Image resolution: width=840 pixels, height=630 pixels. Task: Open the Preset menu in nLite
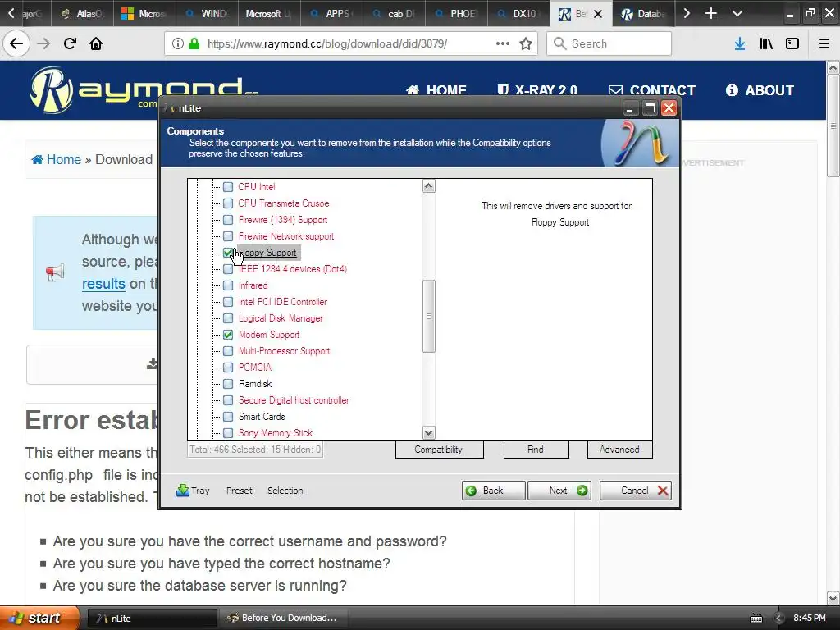239,491
